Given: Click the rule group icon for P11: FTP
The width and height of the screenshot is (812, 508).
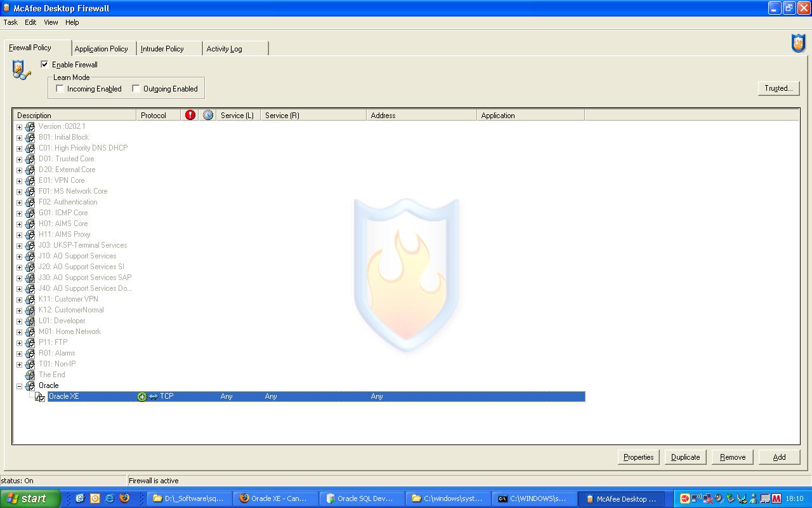Looking at the screenshot, I should pyautogui.click(x=30, y=342).
